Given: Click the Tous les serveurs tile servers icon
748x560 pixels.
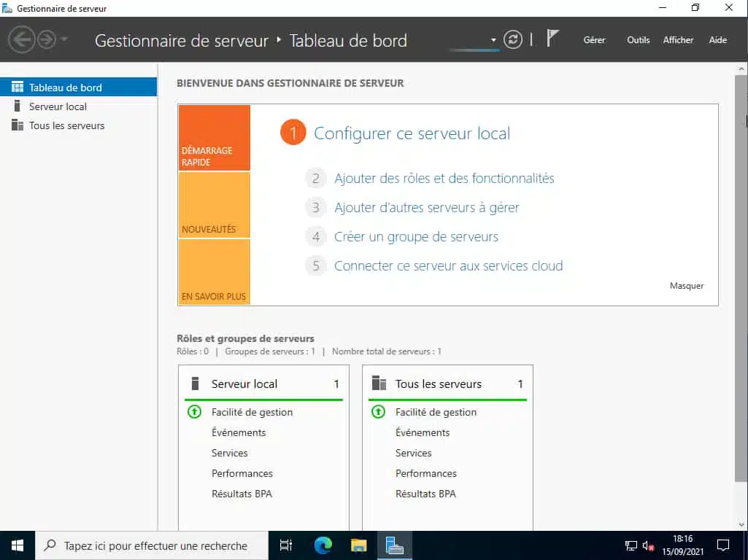Looking at the screenshot, I should click(x=379, y=384).
